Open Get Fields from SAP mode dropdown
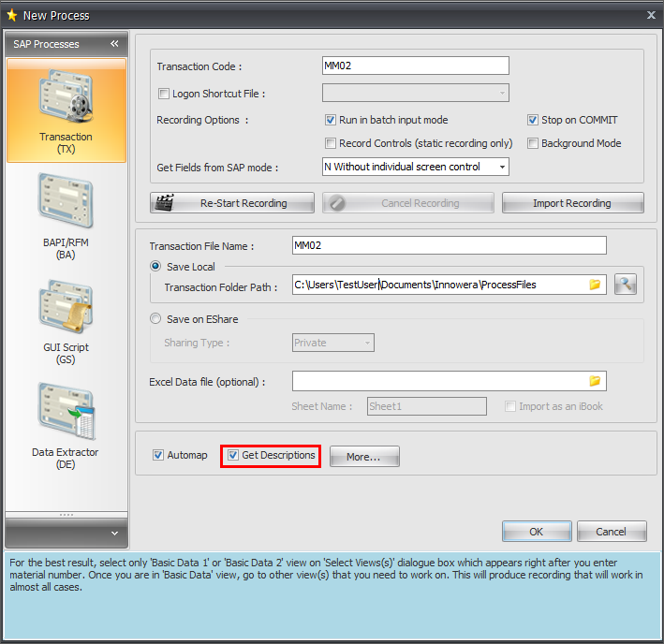 (x=503, y=167)
